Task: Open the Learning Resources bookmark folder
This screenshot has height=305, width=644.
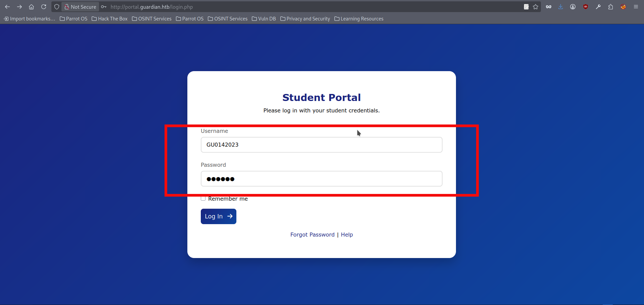Action: [359, 19]
